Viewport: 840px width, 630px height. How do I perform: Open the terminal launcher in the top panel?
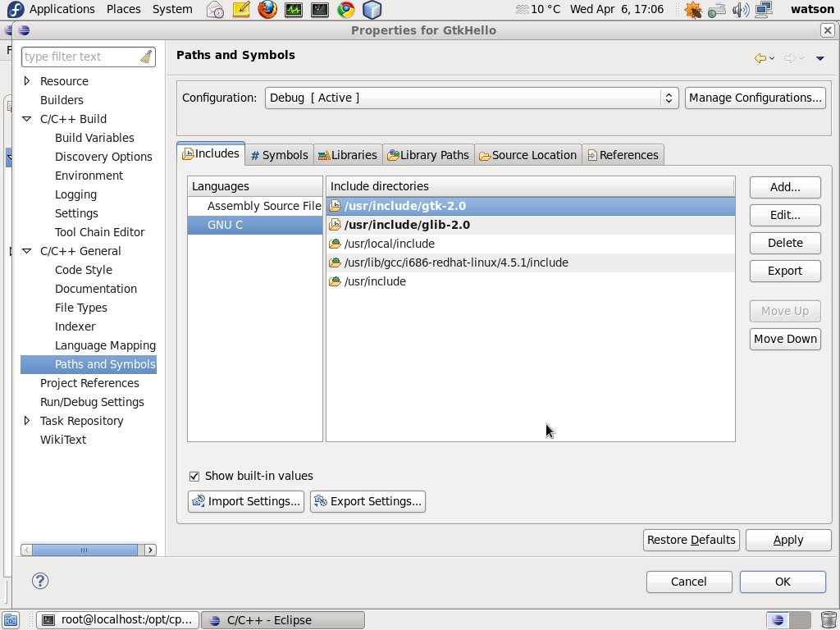320,10
